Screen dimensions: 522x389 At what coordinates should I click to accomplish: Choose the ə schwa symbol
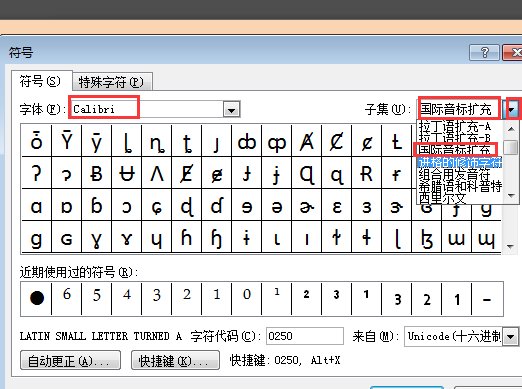coord(277,205)
